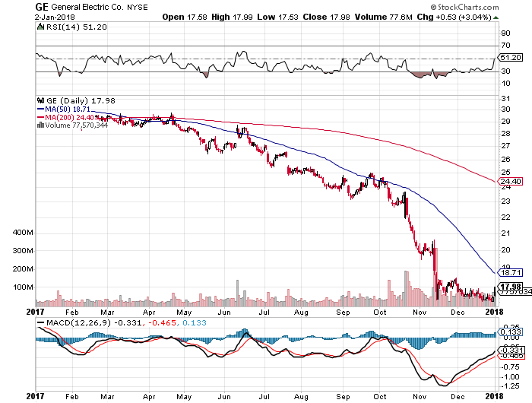This screenshot has width=532, height=403.
Task: Click the 100M volume axis label
Action: [23, 287]
